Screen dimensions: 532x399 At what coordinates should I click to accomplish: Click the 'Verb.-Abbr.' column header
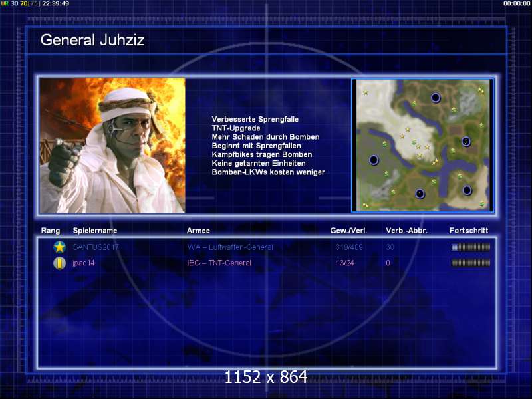tap(406, 231)
